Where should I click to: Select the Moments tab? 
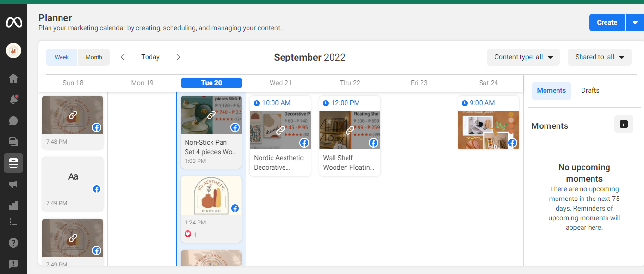click(x=551, y=90)
